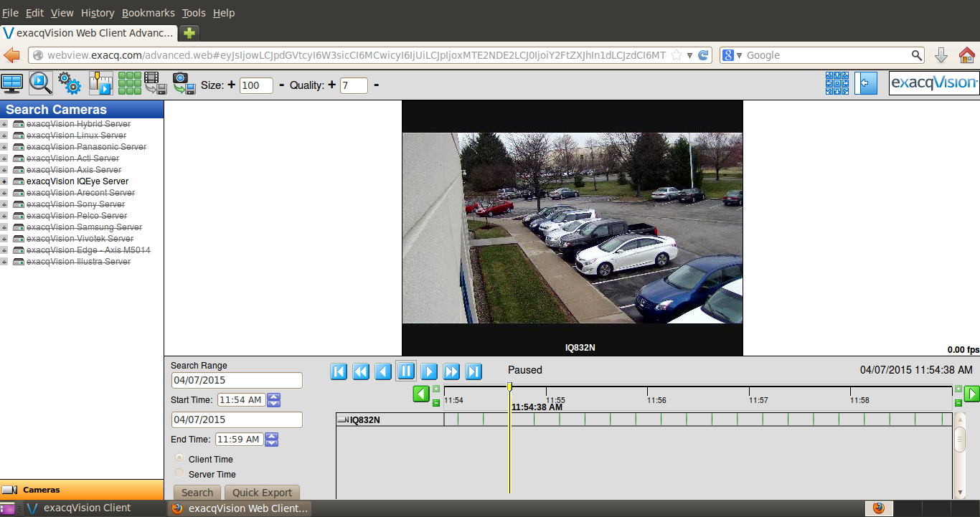Select the search video magnifier icon
The height and width of the screenshot is (517, 980).
[40, 84]
